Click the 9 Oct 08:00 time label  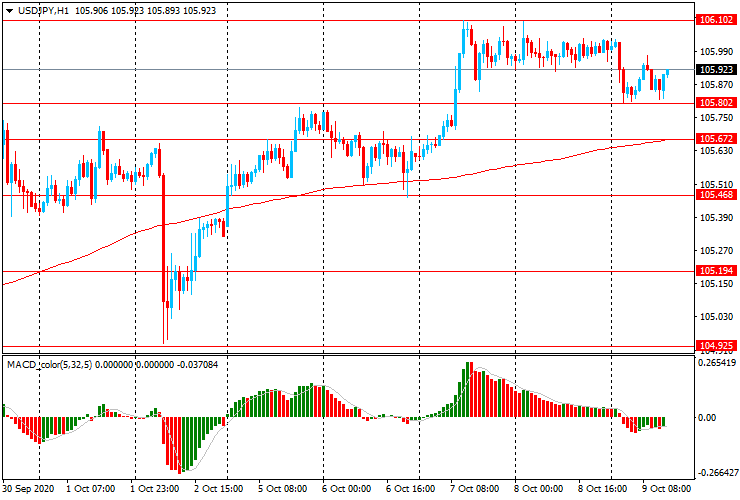point(666,489)
